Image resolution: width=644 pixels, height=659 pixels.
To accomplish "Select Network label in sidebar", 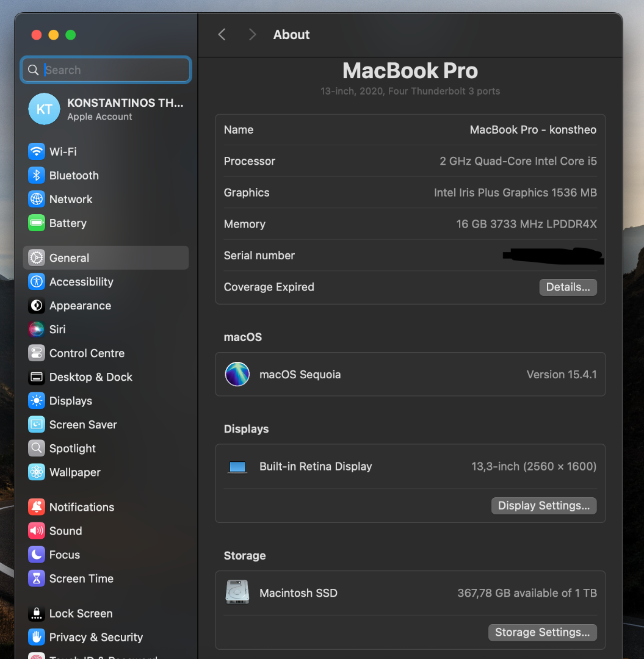I will [71, 199].
